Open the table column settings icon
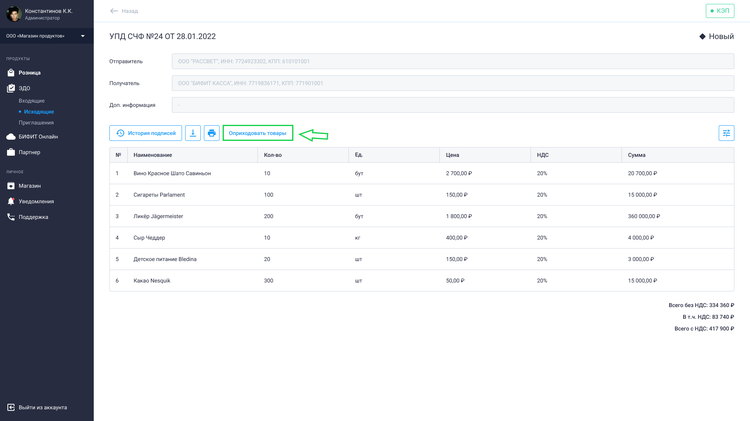This screenshot has width=750, height=421. pos(726,133)
